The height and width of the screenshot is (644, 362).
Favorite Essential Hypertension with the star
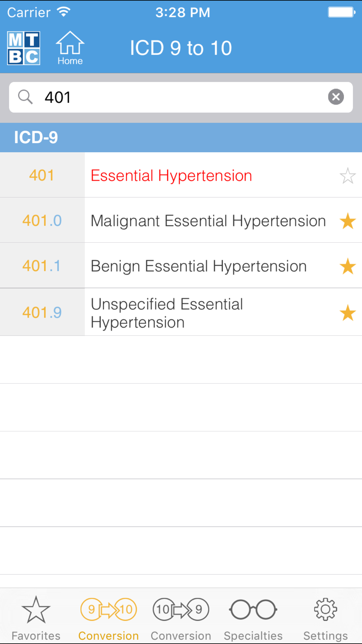pyautogui.click(x=348, y=176)
